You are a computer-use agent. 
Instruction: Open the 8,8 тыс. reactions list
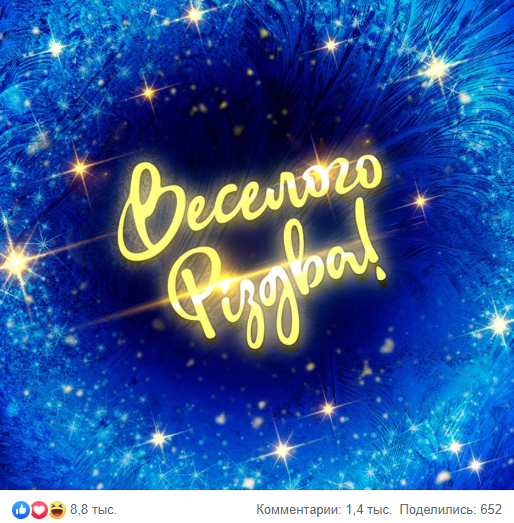tap(93, 510)
